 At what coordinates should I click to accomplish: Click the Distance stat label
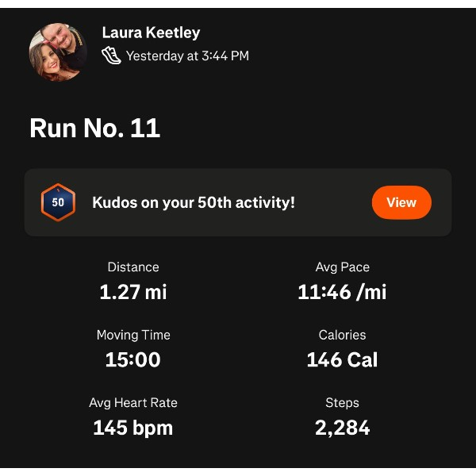(x=133, y=267)
